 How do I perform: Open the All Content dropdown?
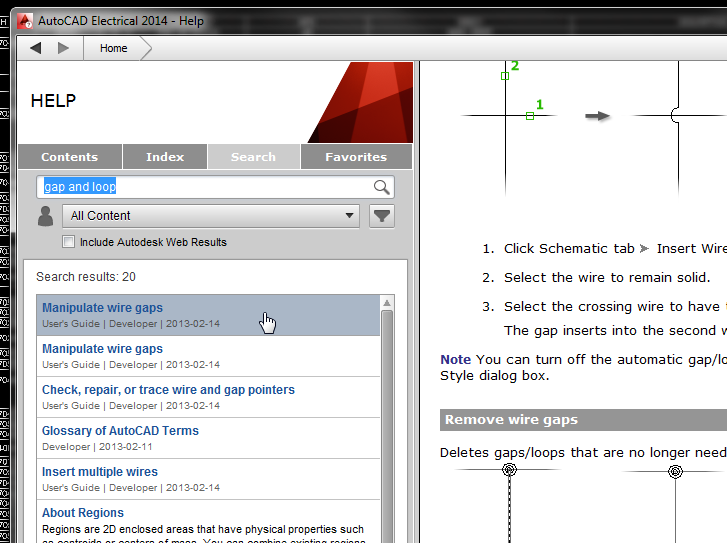[x=211, y=216]
